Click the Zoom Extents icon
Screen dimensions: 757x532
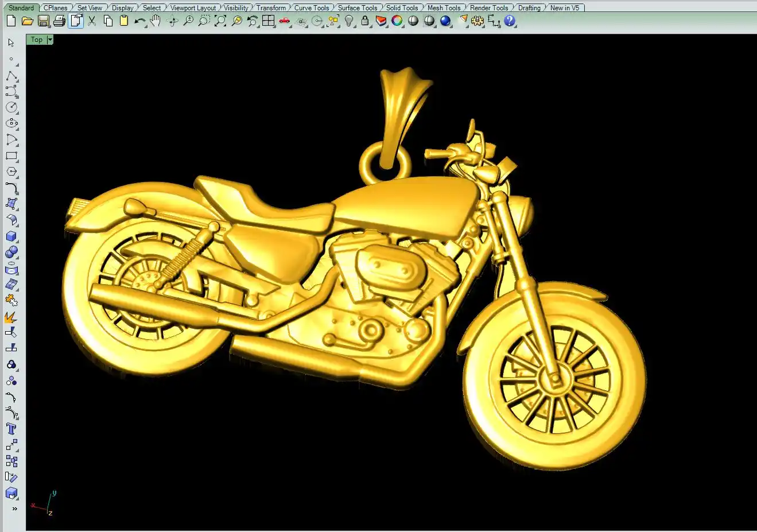point(220,21)
